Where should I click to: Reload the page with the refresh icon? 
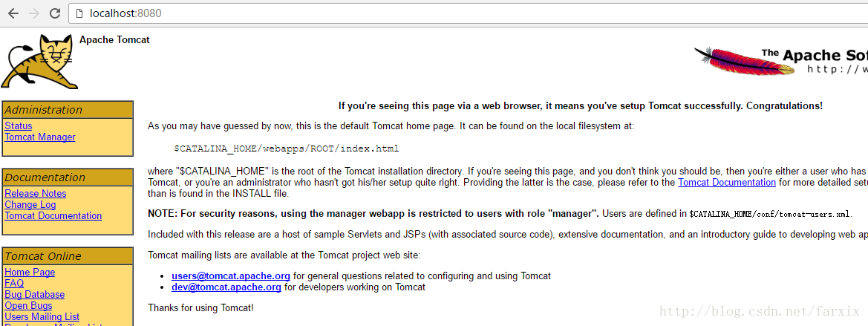[x=55, y=13]
